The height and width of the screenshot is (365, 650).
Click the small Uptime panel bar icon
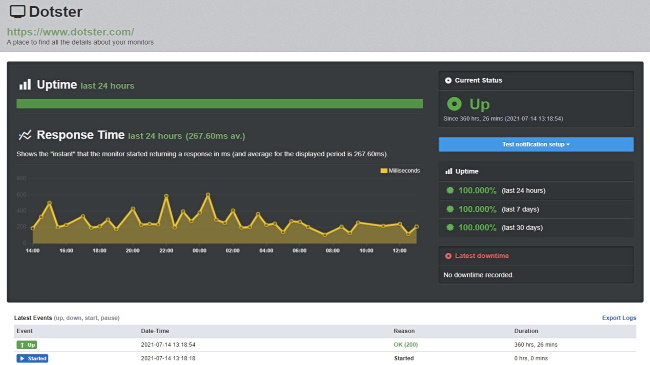tap(449, 171)
